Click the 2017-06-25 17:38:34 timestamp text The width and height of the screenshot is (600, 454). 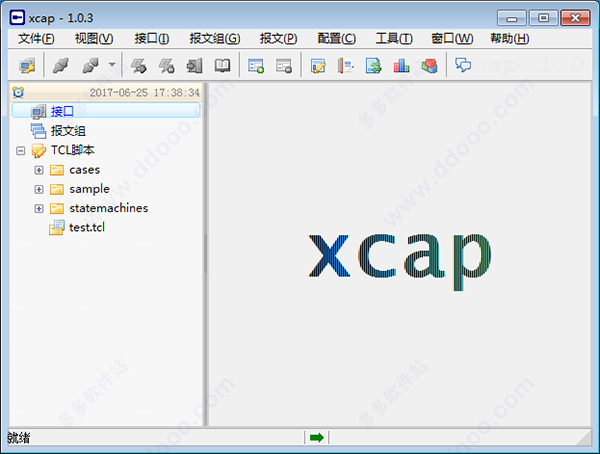click(x=144, y=92)
